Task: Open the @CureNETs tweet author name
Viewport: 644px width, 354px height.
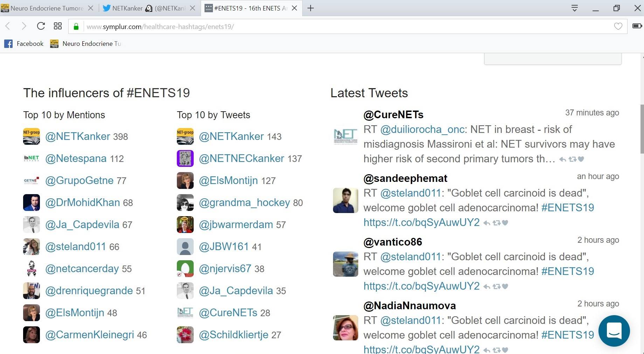Action: pos(393,115)
